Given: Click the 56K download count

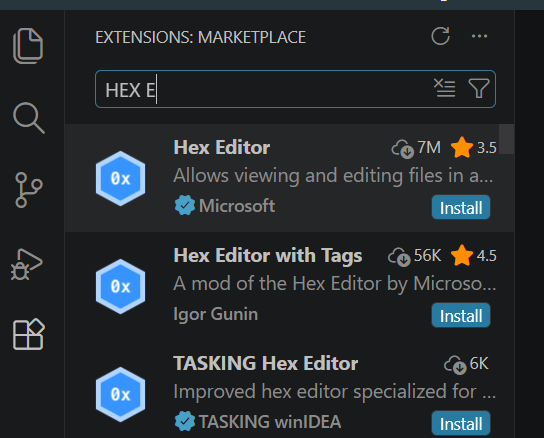Looking at the screenshot, I should coord(415,256).
